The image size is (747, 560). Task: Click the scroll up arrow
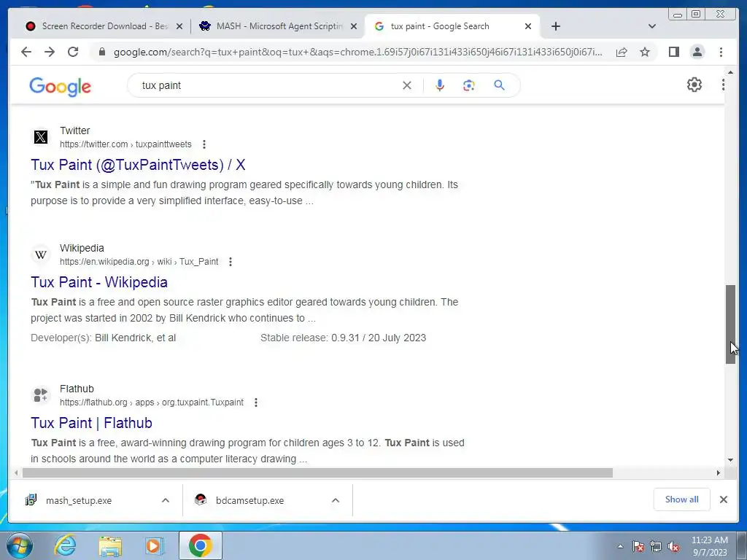point(730,72)
